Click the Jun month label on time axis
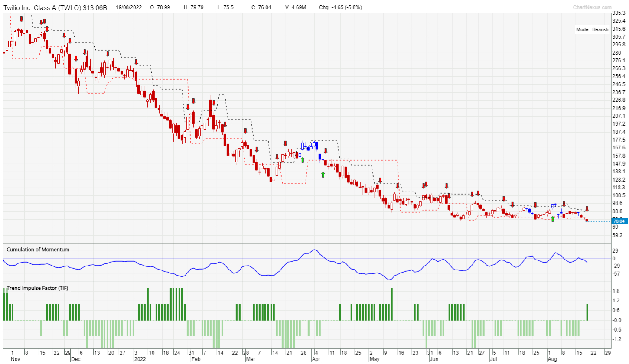Screen dimensions: 629x364 [x=433, y=359]
